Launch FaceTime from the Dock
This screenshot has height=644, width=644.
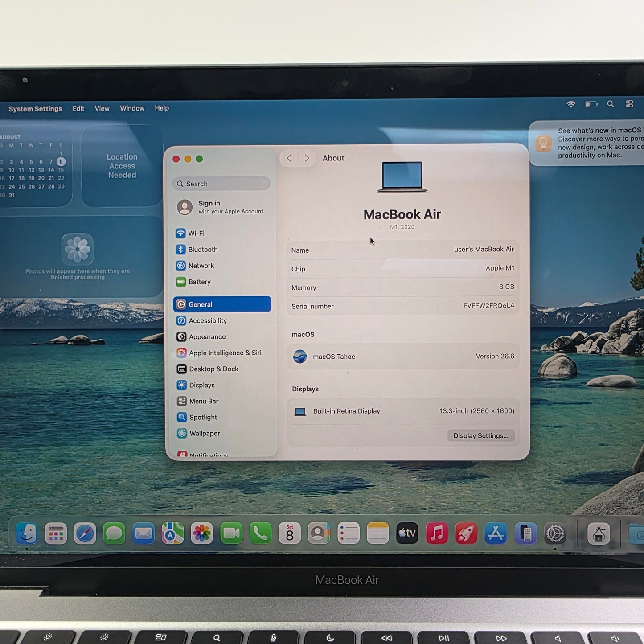pyautogui.click(x=231, y=533)
